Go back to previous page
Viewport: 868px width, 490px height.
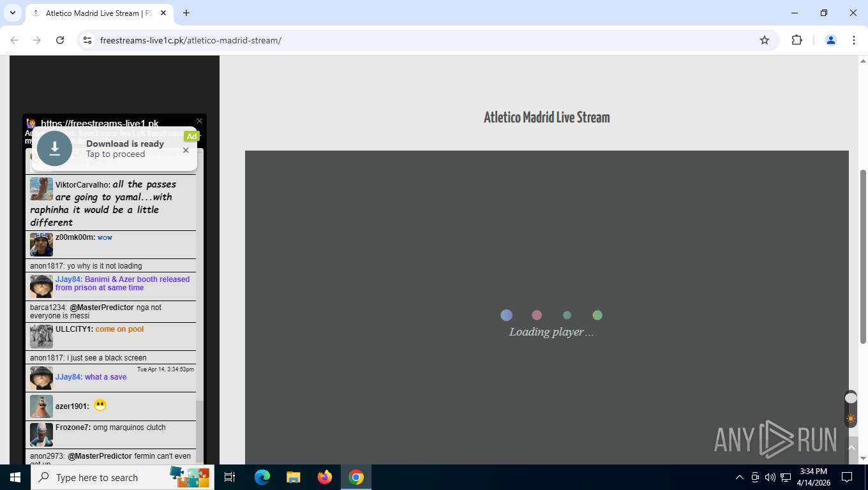pyautogui.click(x=14, y=40)
